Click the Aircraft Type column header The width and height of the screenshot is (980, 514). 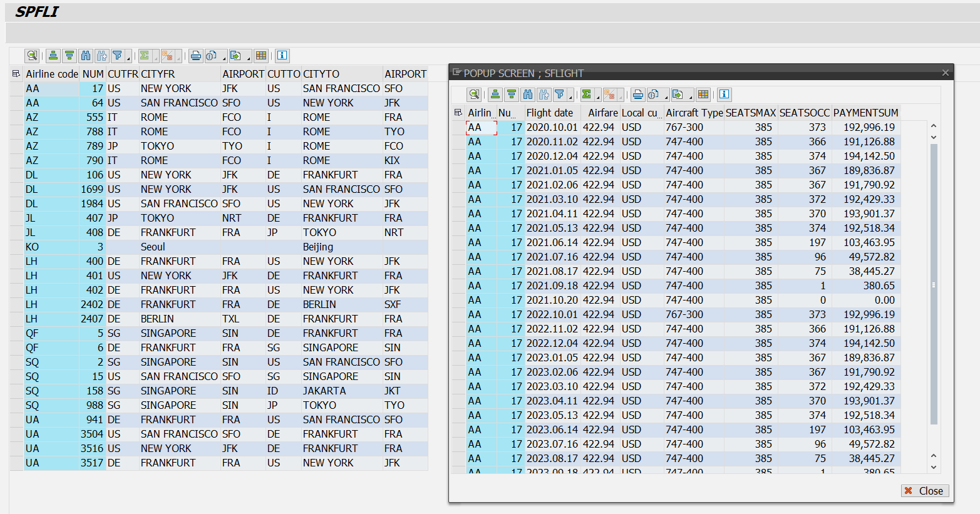tap(694, 113)
